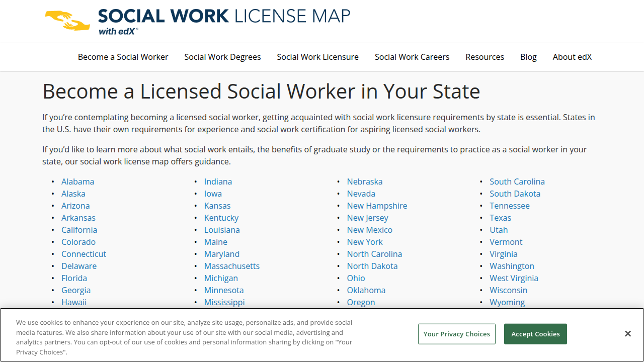The image size is (644, 362).
Task: Go to the Wisconsin link
Action: [509, 290]
